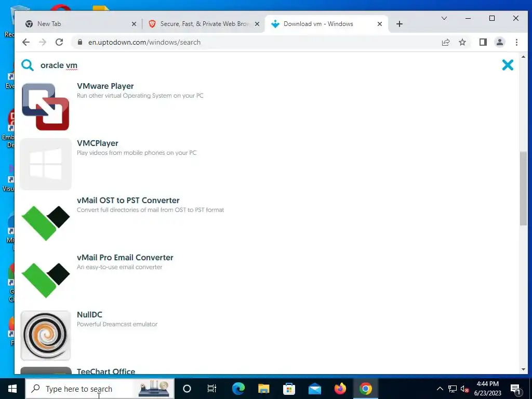Open Microsoft Store from the taskbar
This screenshot has width=532, height=399.
[289, 389]
